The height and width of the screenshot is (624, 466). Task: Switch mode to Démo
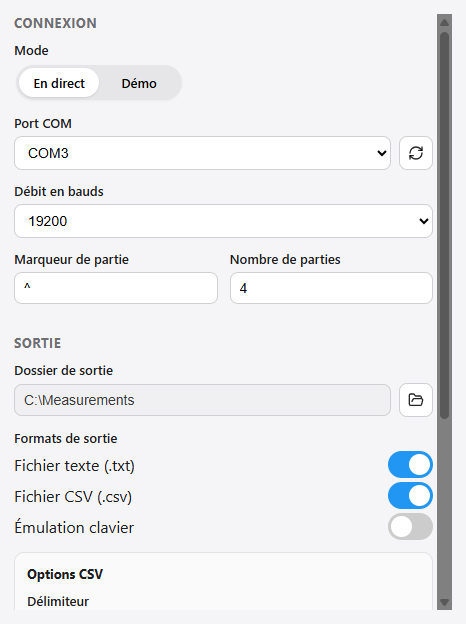point(139,83)
